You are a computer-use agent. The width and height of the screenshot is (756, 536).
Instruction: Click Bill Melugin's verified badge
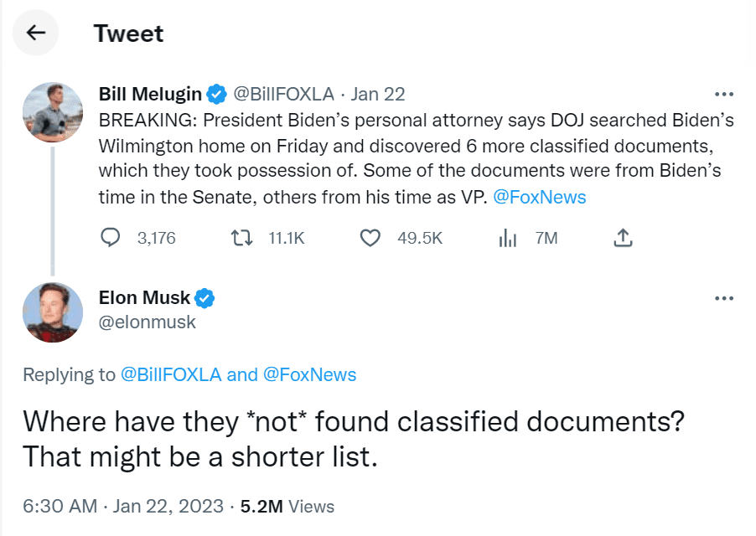point(216,93)
